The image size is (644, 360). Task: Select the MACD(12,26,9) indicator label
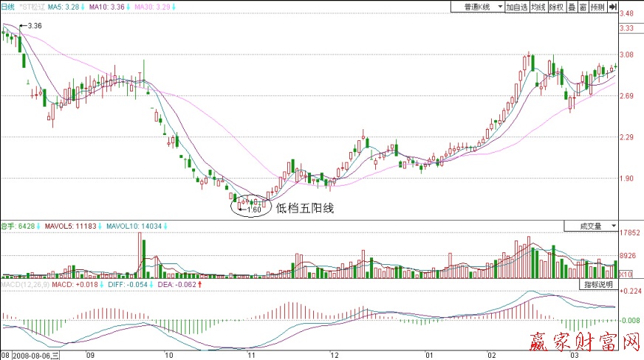click(24, 285)
